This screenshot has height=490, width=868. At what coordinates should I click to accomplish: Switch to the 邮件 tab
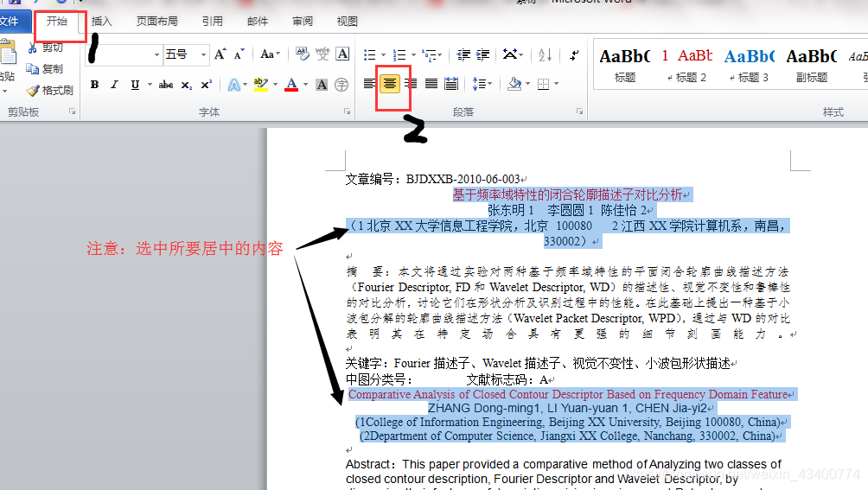tap(258, 22)
